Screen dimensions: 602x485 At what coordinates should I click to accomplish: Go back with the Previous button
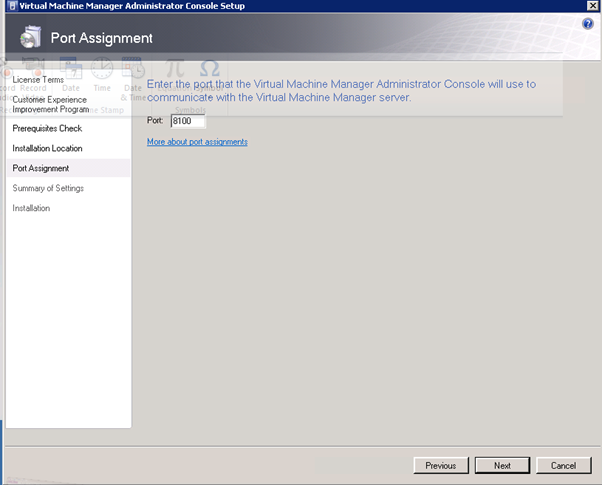click(441, 465)
